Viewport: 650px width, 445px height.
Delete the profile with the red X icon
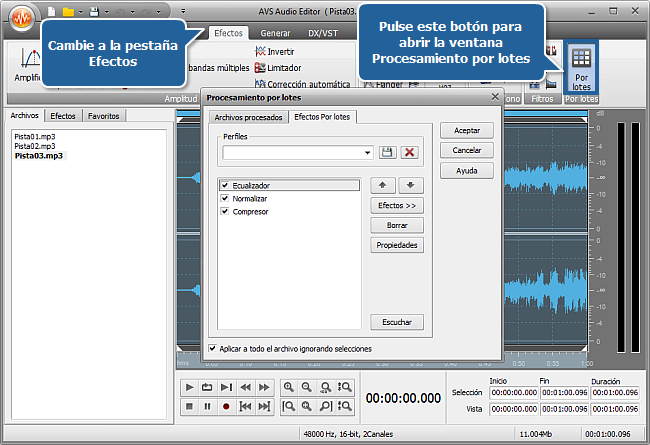click(x=409, y=152)
